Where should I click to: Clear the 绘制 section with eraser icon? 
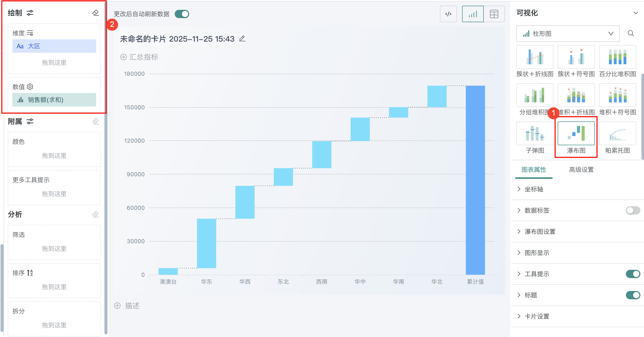(96, 13)
